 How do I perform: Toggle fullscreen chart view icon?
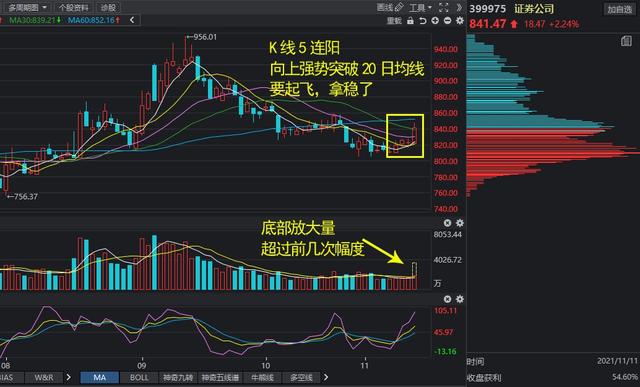[443, 7]
